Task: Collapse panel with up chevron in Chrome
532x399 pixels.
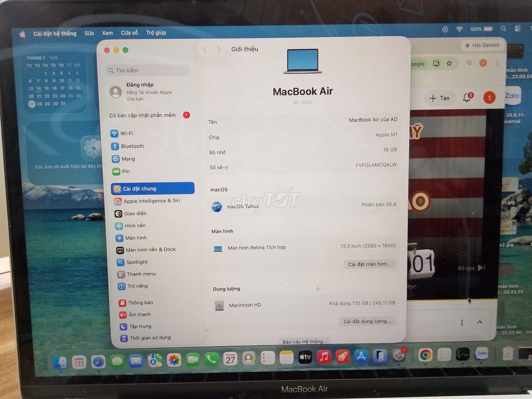Action: [x=480, y=322]
